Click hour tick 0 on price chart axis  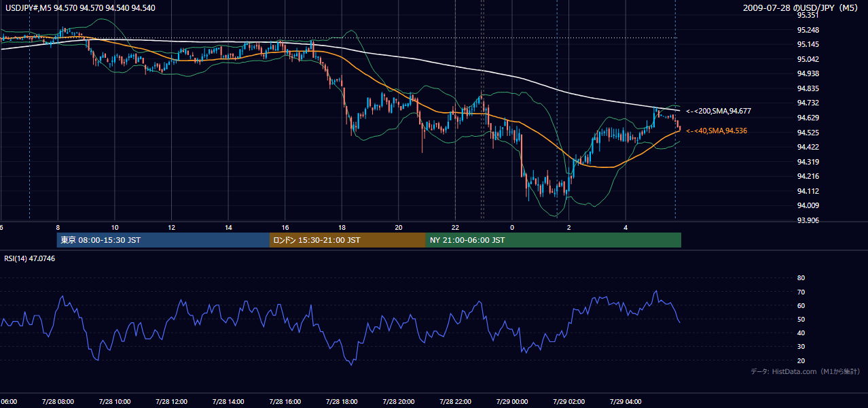click(512, 227)
